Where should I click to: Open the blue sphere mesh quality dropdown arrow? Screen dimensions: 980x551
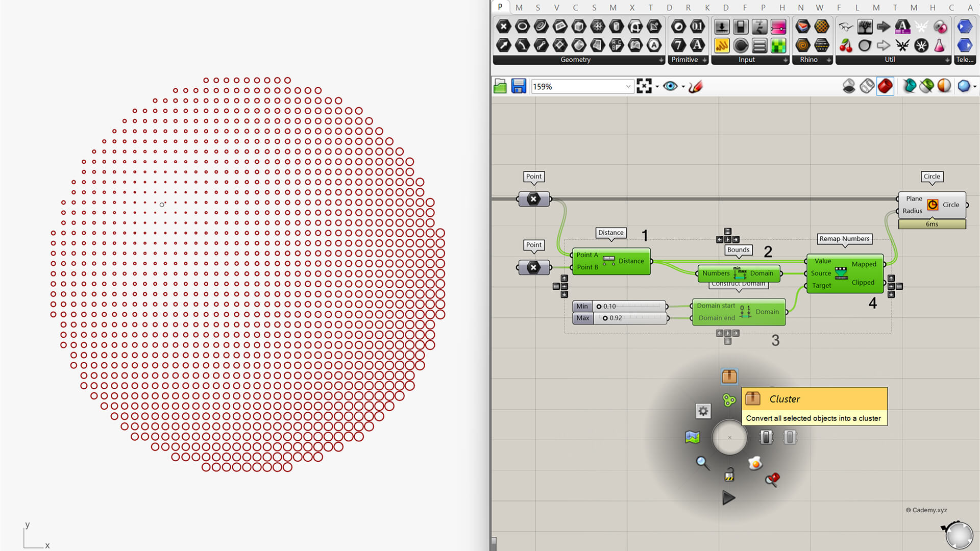point(975,87)
